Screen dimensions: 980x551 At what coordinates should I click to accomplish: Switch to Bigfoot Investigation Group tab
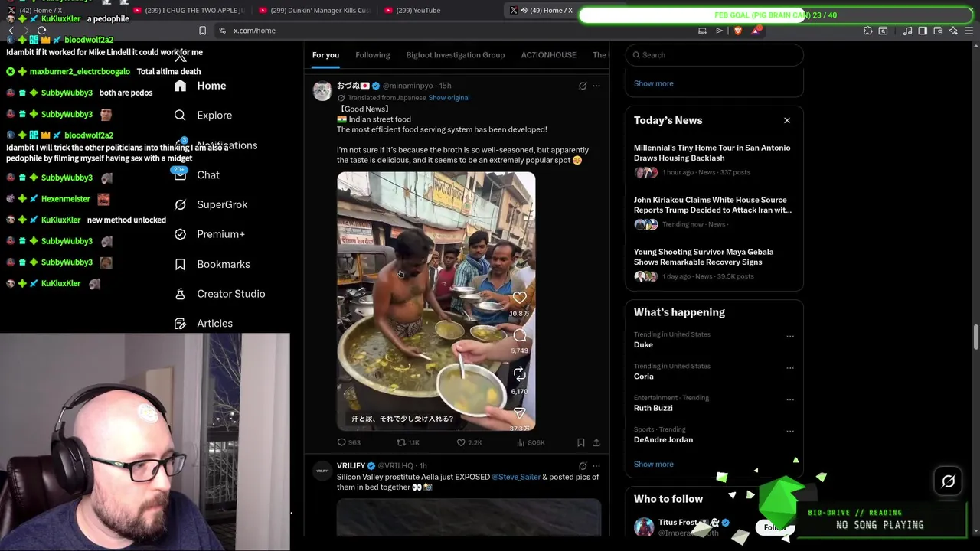tap(456, 55)
